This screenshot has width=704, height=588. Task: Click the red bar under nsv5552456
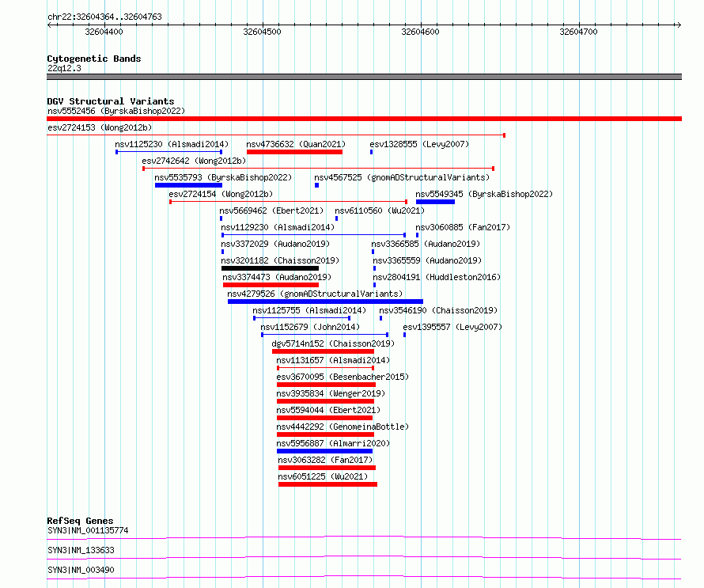(x=364, y=119)
